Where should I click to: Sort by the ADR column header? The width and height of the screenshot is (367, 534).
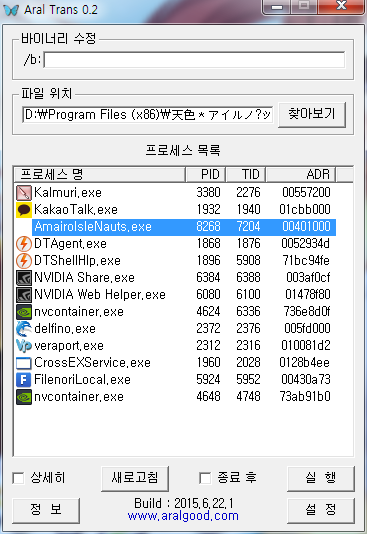pyautogui.click(x=301, y=174)
